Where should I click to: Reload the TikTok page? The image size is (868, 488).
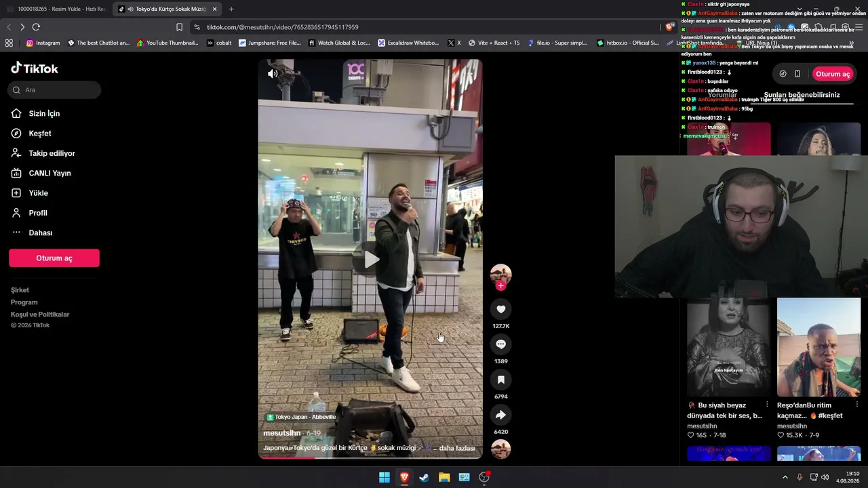coord(36,27)
